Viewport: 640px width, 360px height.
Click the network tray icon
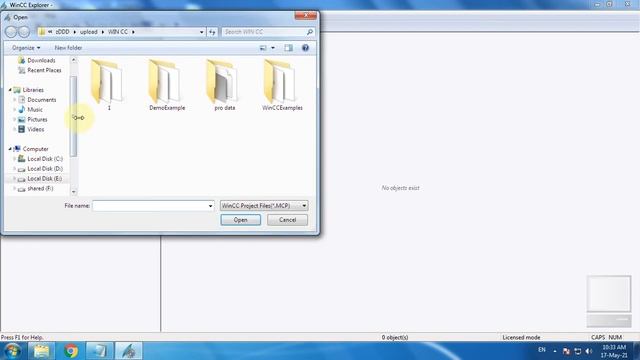click(x=578, y=351)
